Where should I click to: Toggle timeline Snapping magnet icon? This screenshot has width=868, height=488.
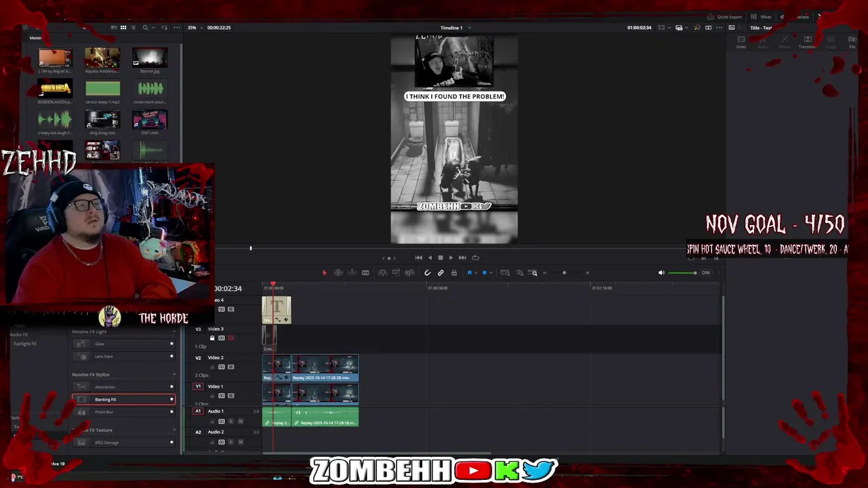click(x=427, y=272)
